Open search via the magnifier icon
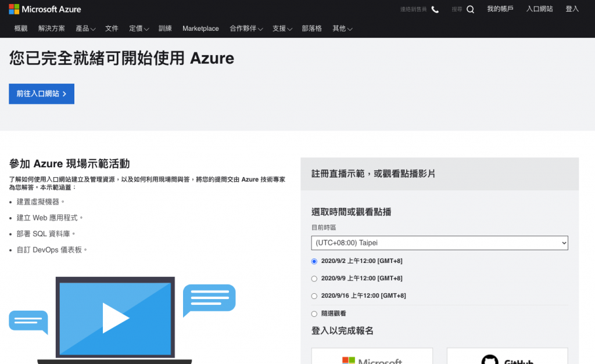Screen dimensions: 595x364 click(470, 9)
